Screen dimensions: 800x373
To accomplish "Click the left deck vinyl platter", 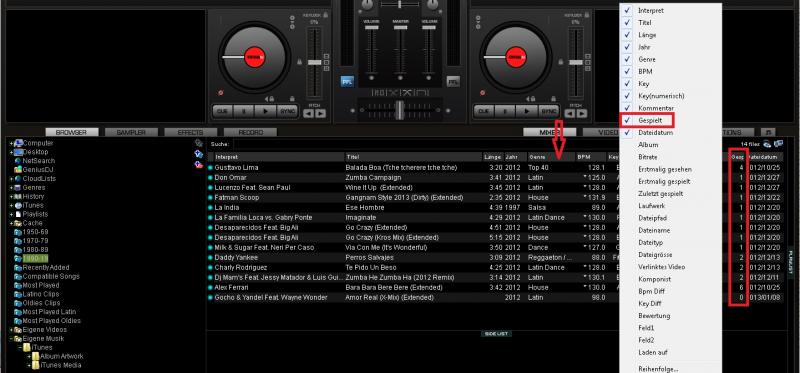I will point(254,57).
